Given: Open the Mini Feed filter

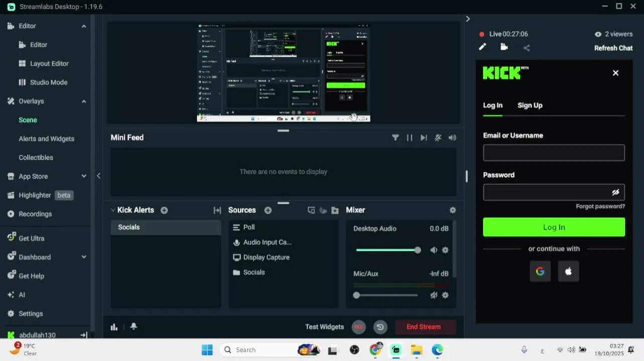Looking at the screenshot, I should (x=395, y=137).
